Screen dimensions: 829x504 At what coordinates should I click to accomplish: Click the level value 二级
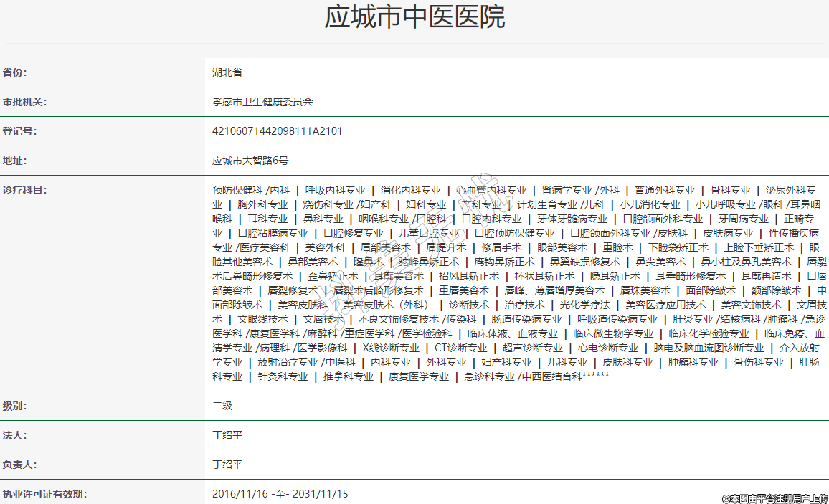[222, 406]
